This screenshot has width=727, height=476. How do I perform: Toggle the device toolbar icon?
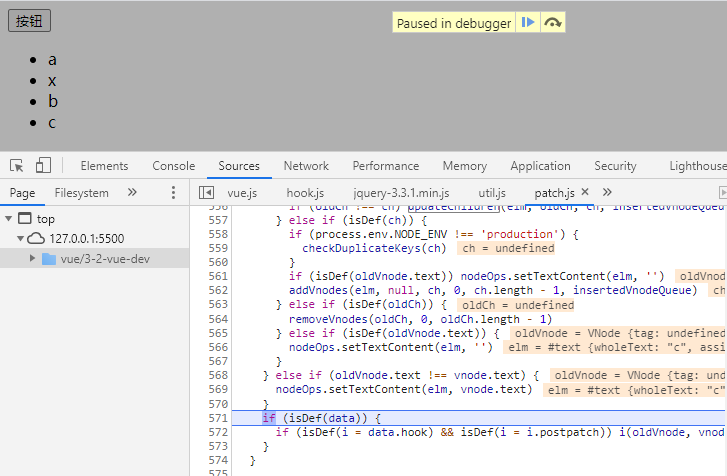point(43,165)
